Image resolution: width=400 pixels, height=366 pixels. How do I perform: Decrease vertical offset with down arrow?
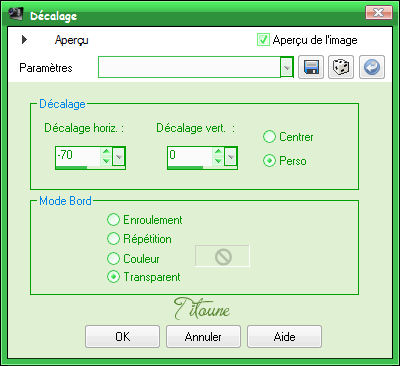[218, 161]
